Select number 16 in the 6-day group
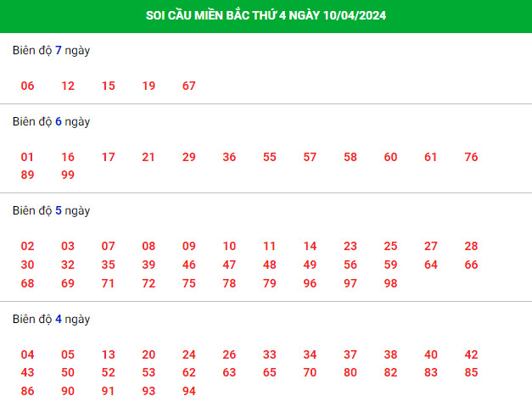Image resolution: width=532 pixels, height=407 pixels. pos(68,157)
